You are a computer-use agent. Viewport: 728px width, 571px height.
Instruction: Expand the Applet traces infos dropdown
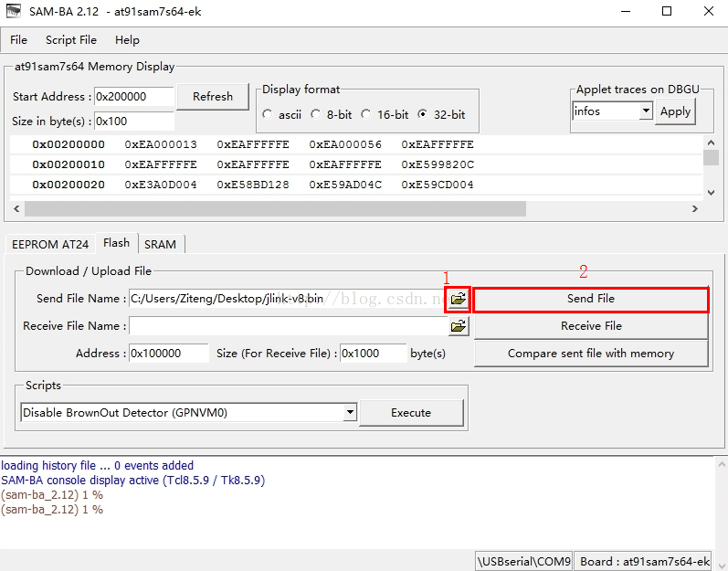tap(646, 111)
